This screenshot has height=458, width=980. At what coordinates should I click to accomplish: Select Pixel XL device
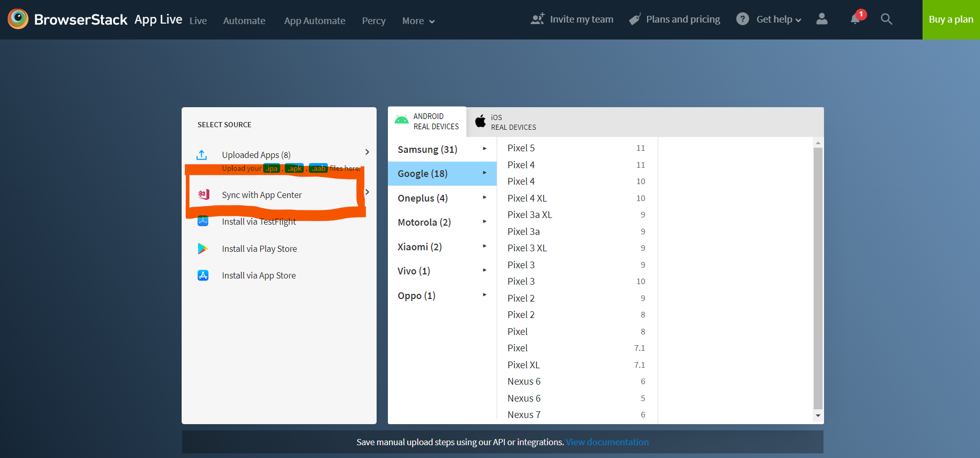pyautogui.click(x=576, y=365)
